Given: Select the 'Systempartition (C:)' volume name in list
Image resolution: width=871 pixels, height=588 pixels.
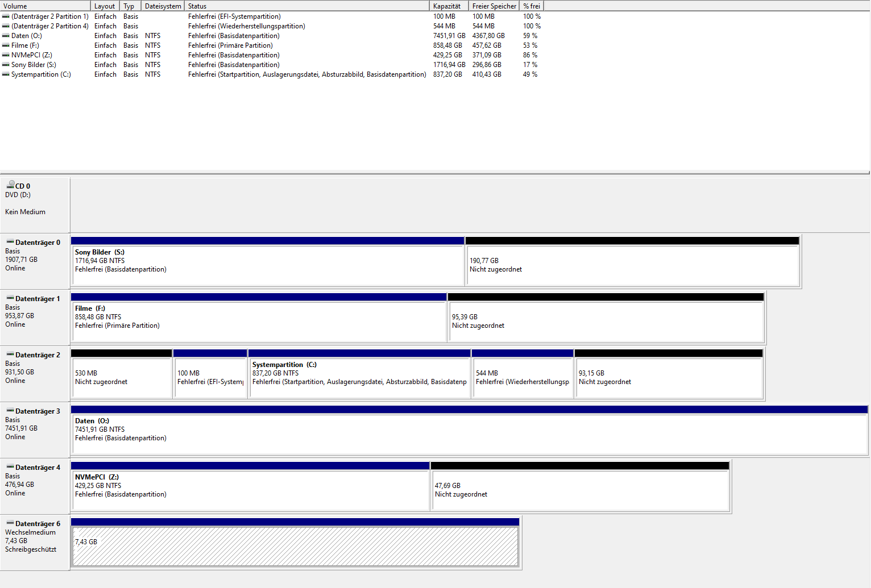Looking at the screenshot, I should pos(41,74).
